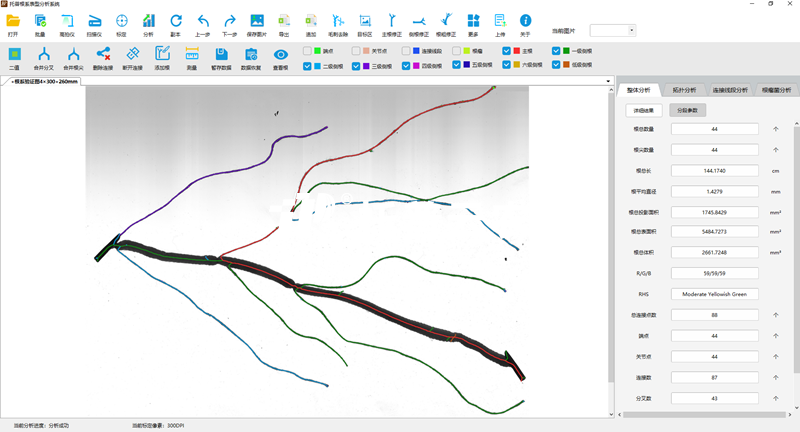Click the 查看根 eye icon

coord(281,55)
